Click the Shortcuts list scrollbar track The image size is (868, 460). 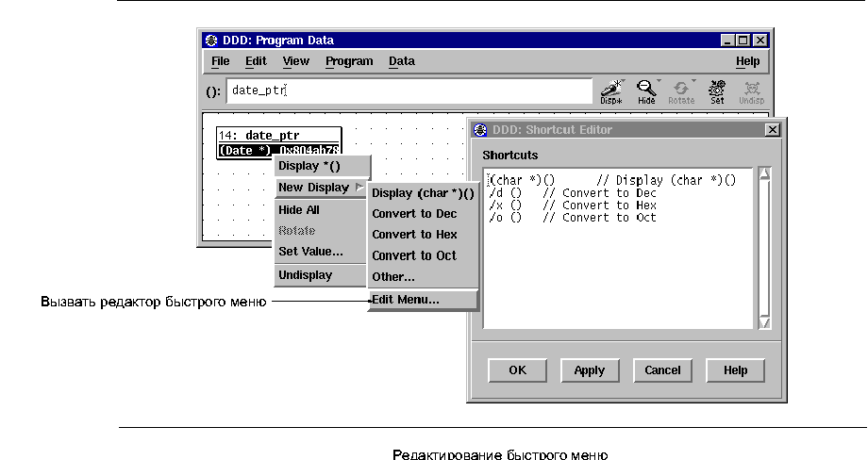pyautogui.click(x=764, y=249)
